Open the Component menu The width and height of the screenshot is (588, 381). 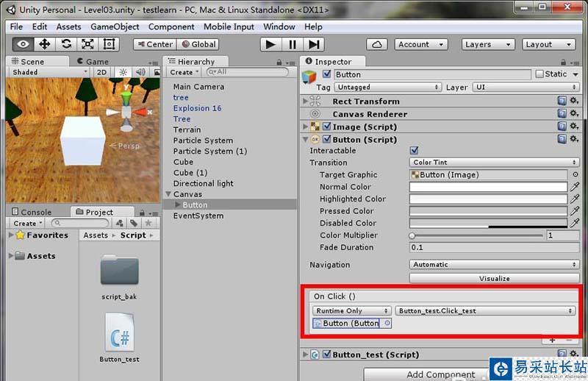point(171,26)
